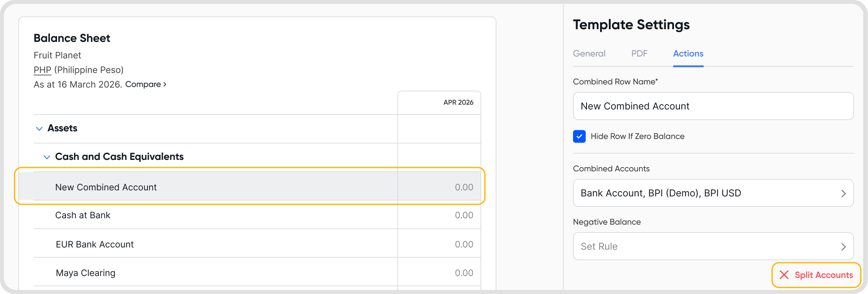
Task: Click the Split Accounts button text
Action: point(824,275)
